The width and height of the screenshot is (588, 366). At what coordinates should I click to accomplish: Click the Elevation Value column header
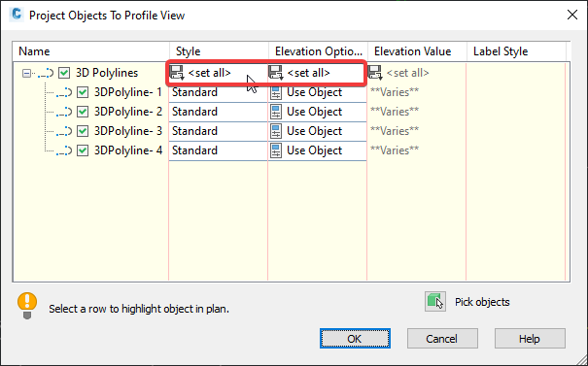417,51
